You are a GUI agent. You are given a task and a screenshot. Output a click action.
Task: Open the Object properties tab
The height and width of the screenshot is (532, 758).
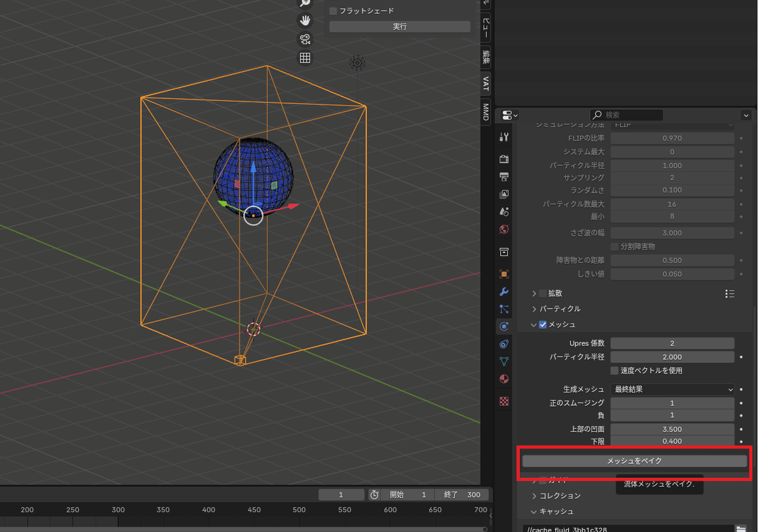[504, 274]
